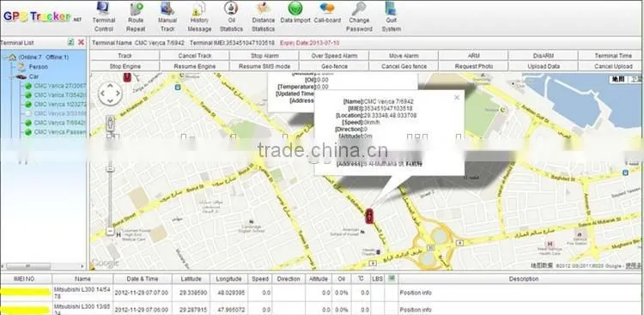The height and width of the screenshot is (315, 644).
Task: Click the Terminal List horizontal scrollbar
Action: (x=43, y=266)
